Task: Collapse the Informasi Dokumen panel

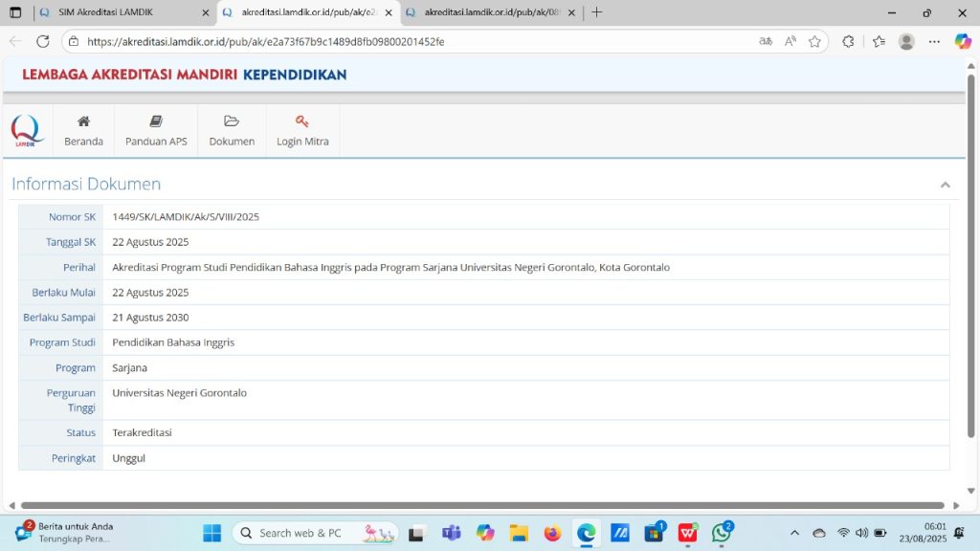Action: [x=945, y=185]
